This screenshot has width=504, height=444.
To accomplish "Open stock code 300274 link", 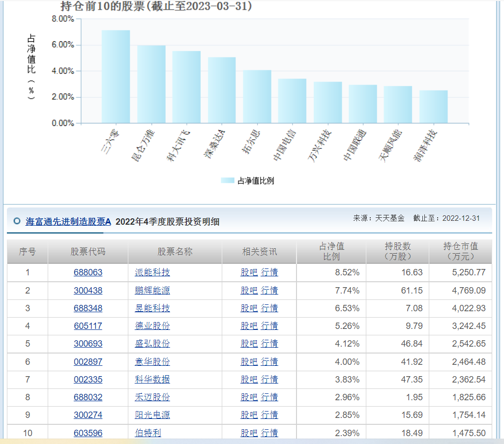I will pyautogui.click(x=88, y=415).
